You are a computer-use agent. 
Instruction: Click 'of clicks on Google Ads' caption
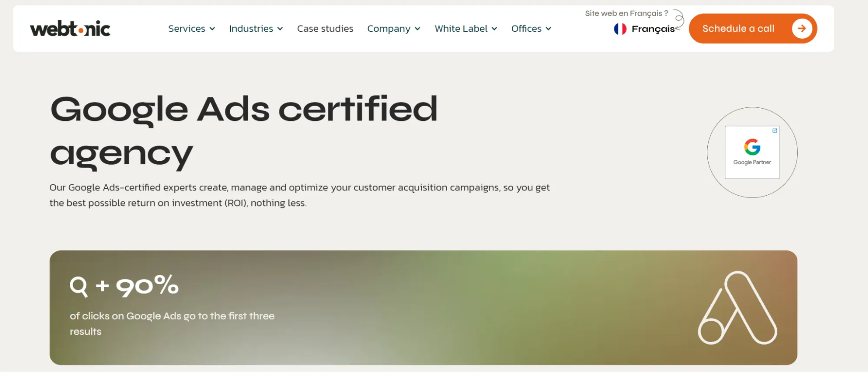click(172, 323)
